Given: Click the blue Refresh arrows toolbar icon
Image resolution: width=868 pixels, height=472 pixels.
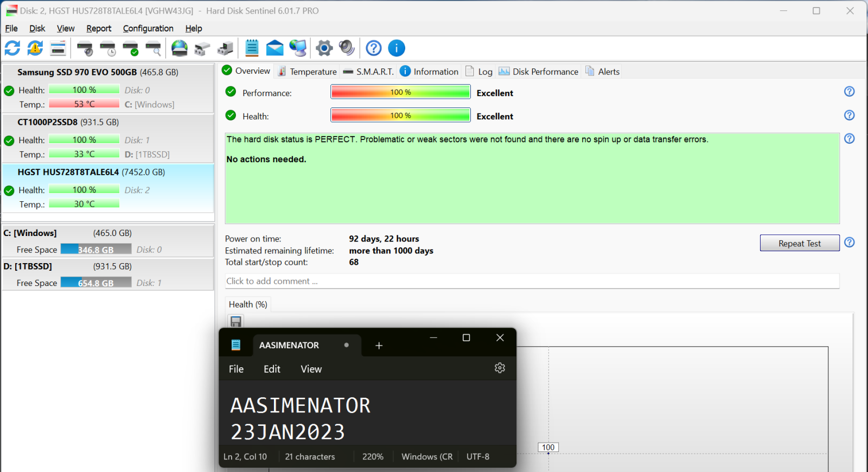Looking at the screenshot, I should (12, 48).
